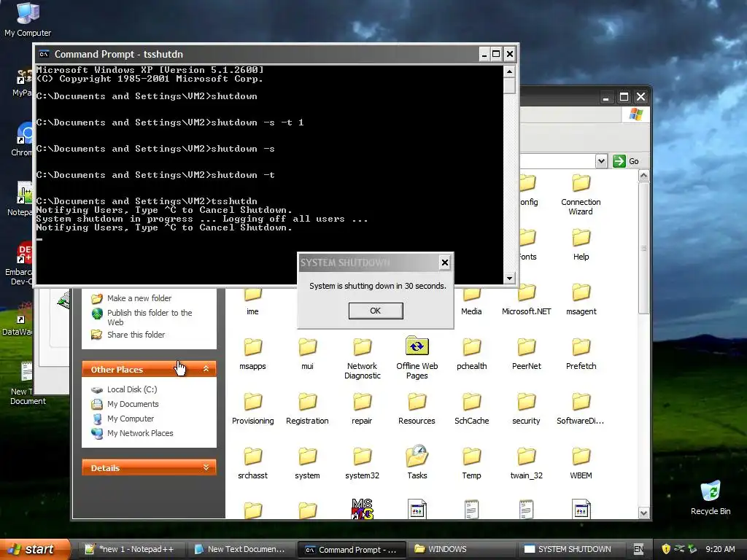Image resolution: width=747 pixels, height=560 pixels.
Task: Open the Network Diagnostic folder
Action: pos(362,359)
